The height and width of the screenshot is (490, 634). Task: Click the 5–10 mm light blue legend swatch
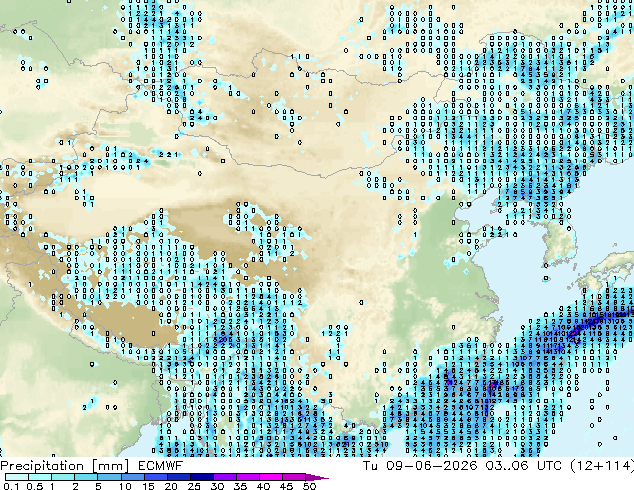109,477
